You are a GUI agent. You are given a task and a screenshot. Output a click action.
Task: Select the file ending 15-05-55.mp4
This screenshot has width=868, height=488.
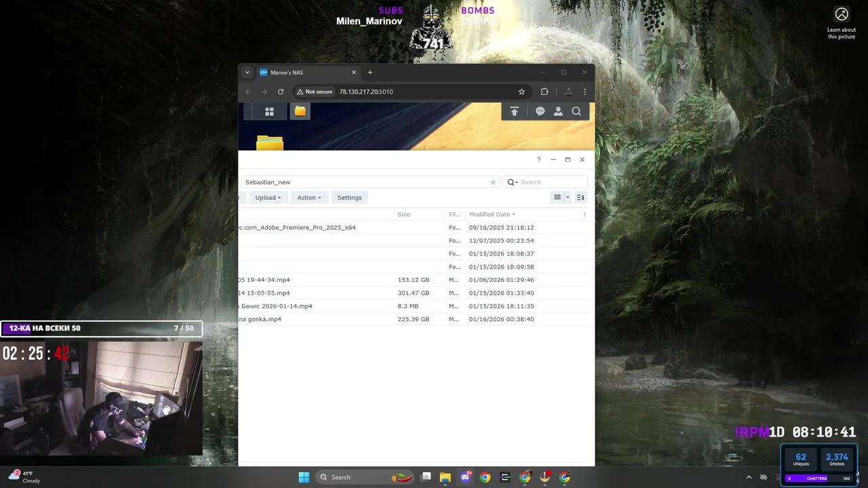(x=413, y=293)
